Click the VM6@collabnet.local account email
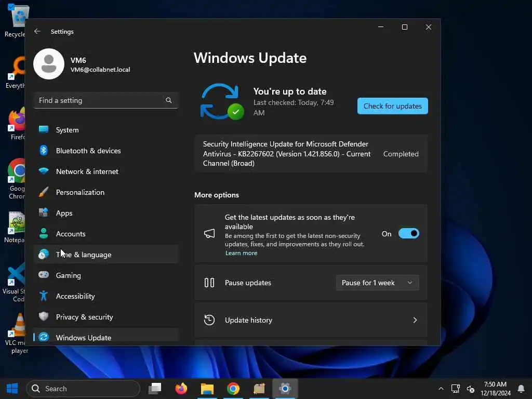This screenshot has height=399, width=532. tap(100, 70)
